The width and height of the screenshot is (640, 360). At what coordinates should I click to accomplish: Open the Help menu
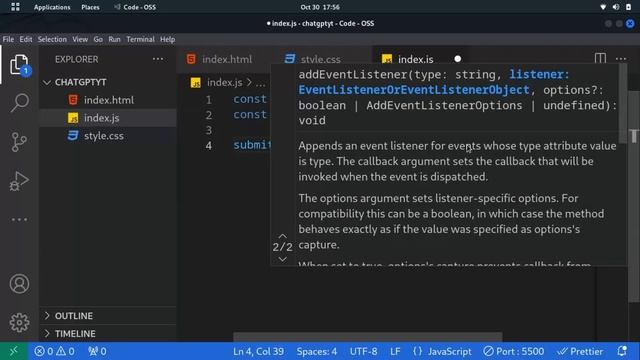coord(167,39)
